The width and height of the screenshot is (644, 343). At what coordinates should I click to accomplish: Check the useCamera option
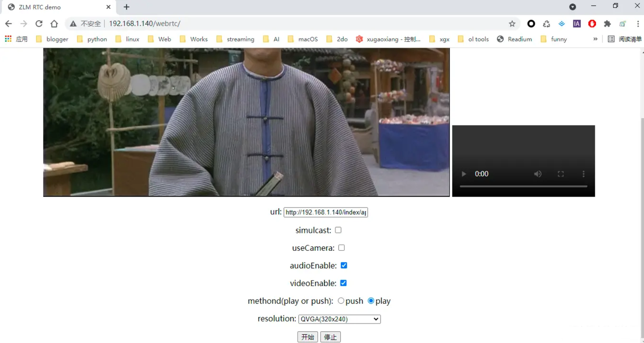tap(341, 247)
